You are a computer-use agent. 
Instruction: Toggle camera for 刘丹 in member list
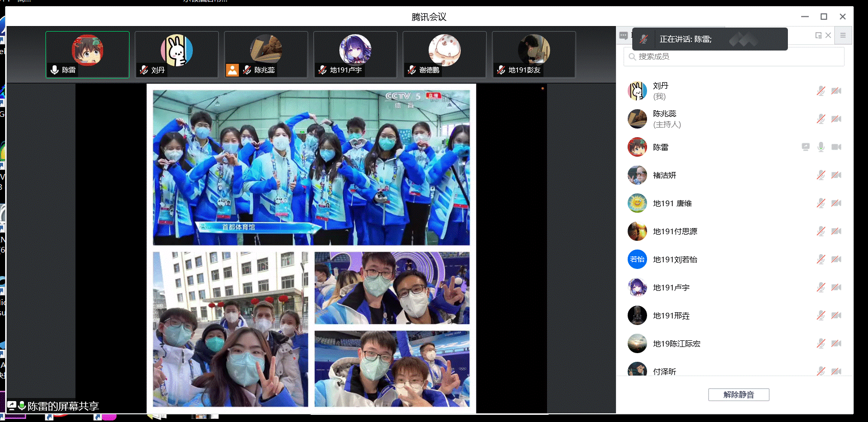pyautogui.click(x=836, y=91)
